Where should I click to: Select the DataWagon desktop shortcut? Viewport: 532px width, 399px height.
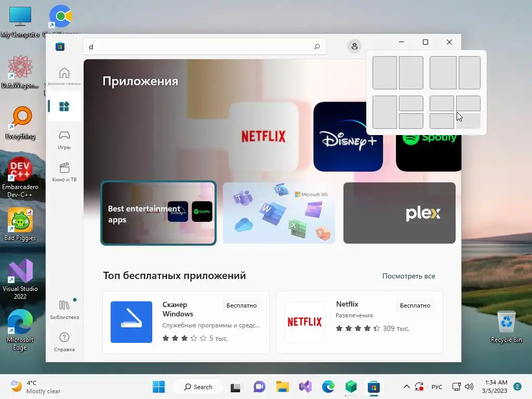(x=20, y=72)
